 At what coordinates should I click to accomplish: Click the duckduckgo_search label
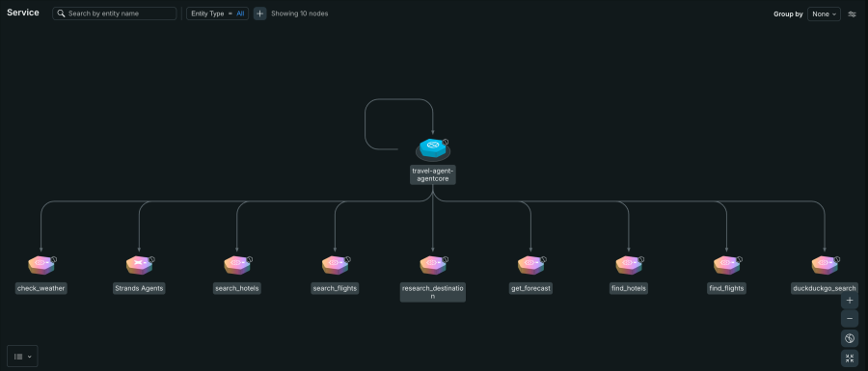coord(825,288)
